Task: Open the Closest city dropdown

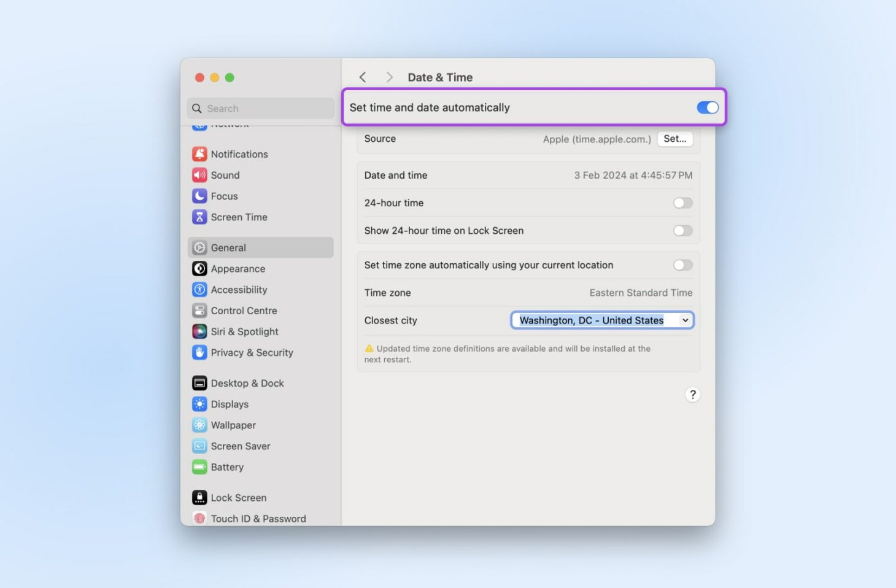Action: coord(685,320)
